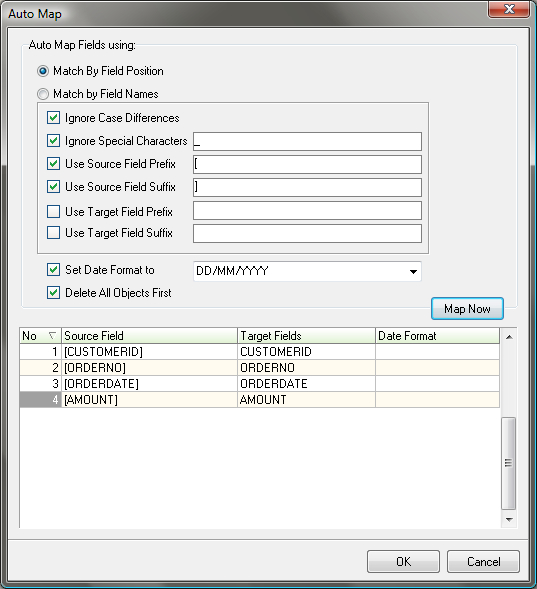
Task: Select Match by Field Names option
Action: pyautogui.click(x=43, y=94)
